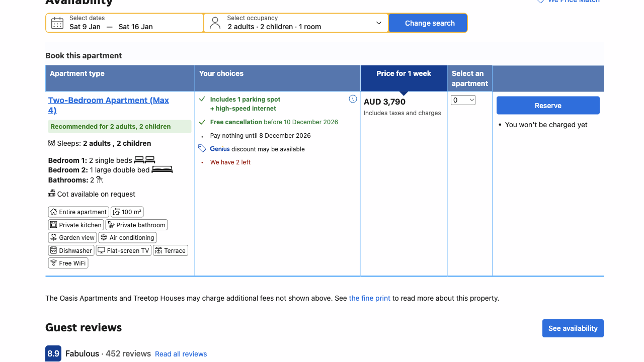
Task: Click the TV icon on Flat-screen TV
Action: 102,250
